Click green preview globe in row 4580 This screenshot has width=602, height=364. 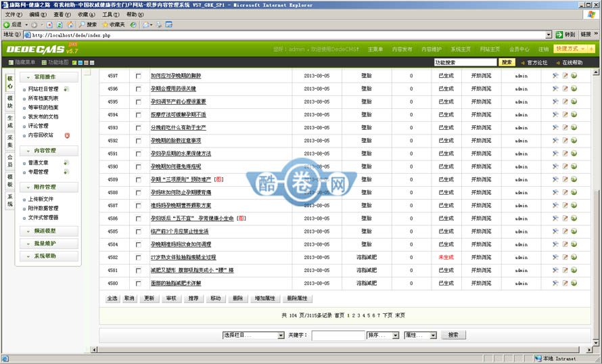[x=574, y=283]
